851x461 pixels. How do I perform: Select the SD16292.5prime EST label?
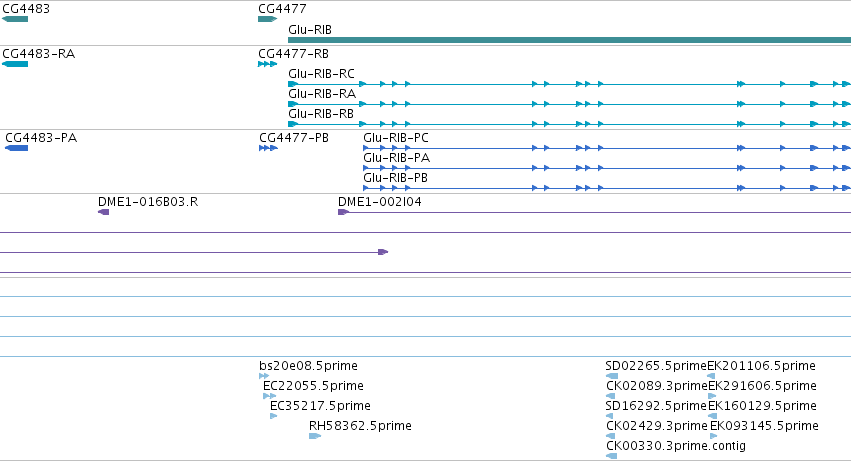click(656, 406)
